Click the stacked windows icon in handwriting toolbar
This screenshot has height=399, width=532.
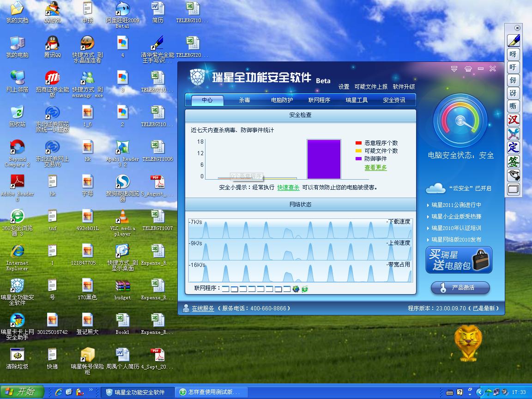(514, 189)
